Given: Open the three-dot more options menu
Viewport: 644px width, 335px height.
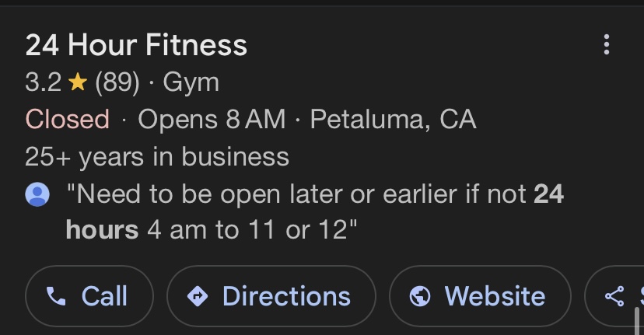Looking at the screenshot, I should click(x=607, y=44).
